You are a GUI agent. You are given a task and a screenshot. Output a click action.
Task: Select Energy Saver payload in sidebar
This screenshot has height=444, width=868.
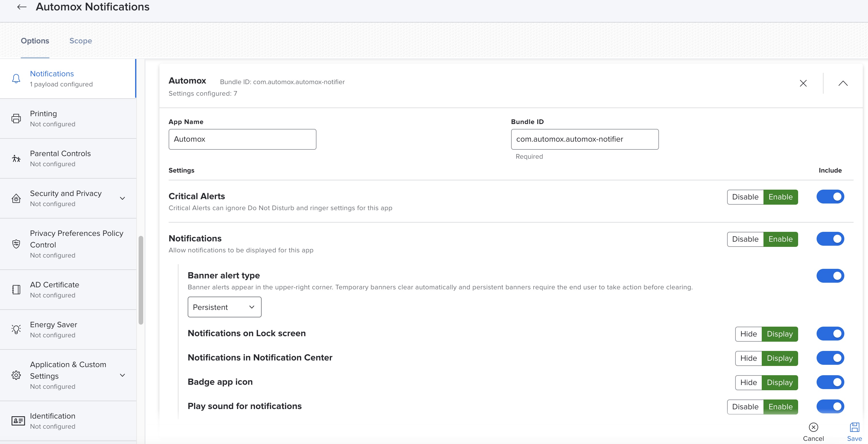[x=68, y=329]
